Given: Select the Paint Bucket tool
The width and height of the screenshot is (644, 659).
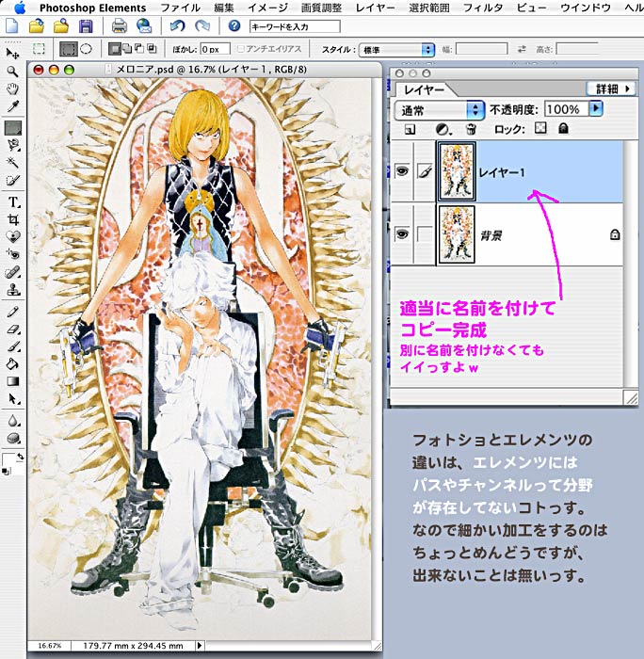Looking at the screenshot, I should (12, 364).
